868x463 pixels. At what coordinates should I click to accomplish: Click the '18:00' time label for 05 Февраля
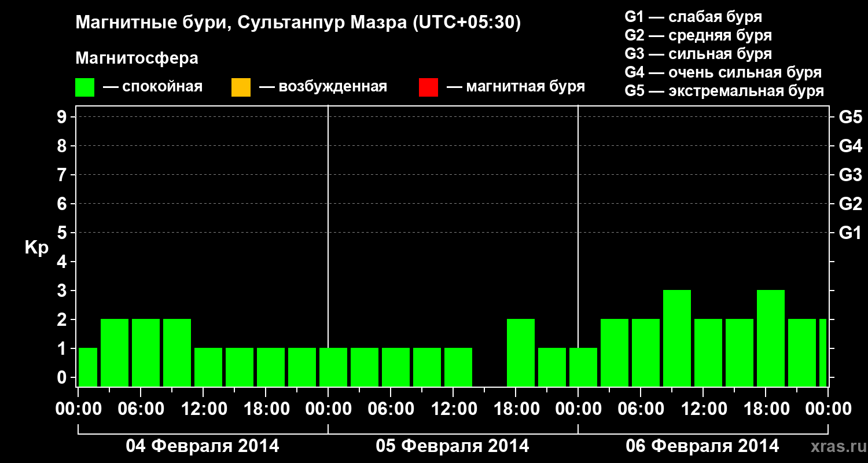click(x=516, y=409)
